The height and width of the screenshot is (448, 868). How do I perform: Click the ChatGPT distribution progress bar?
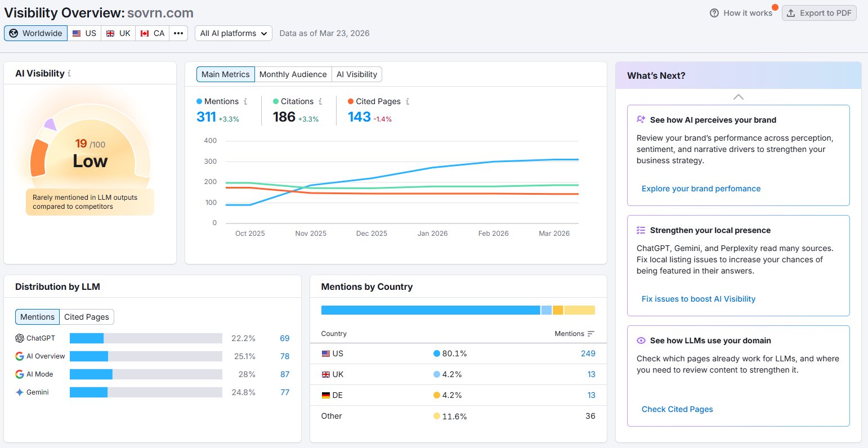coord(146,338)
